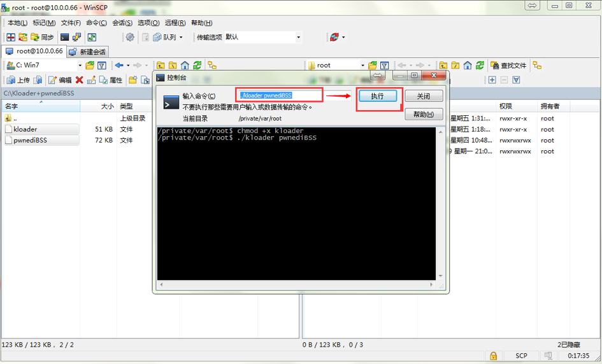The height and width of the screenshot is (364, 602).
Task: Expand the arrow next to the session refresh icon
Action: point(343,37)
